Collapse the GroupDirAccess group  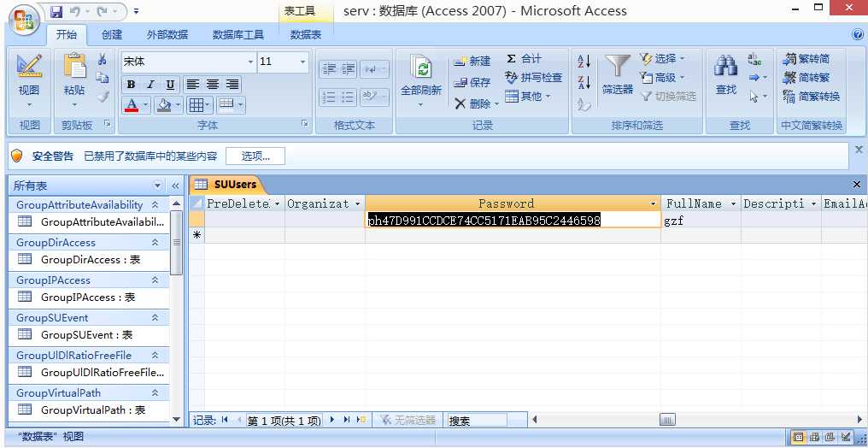pyautogui.click(x=155, y=243)
